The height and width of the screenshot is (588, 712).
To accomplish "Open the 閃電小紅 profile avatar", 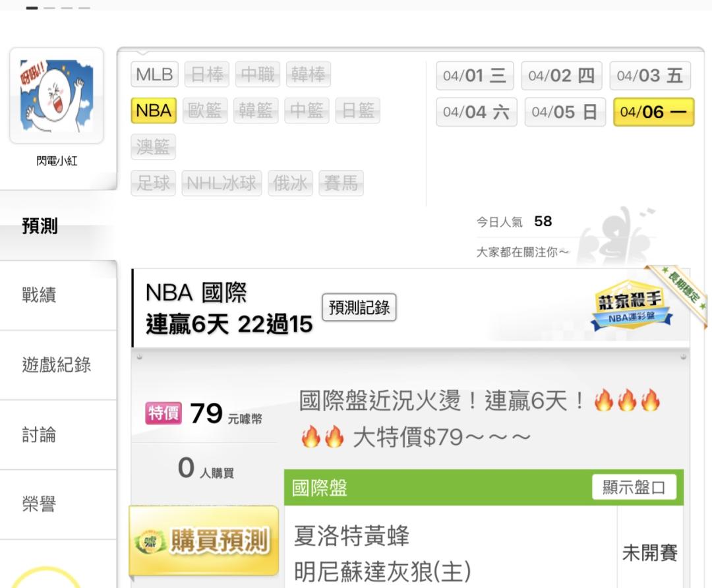I will (x=57, y=96).
